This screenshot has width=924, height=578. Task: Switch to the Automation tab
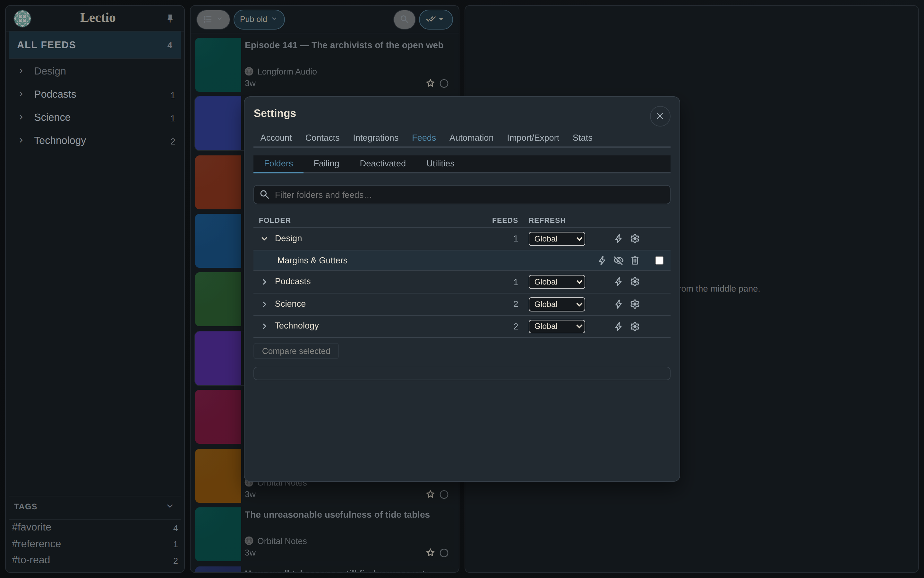pos(471,138)
